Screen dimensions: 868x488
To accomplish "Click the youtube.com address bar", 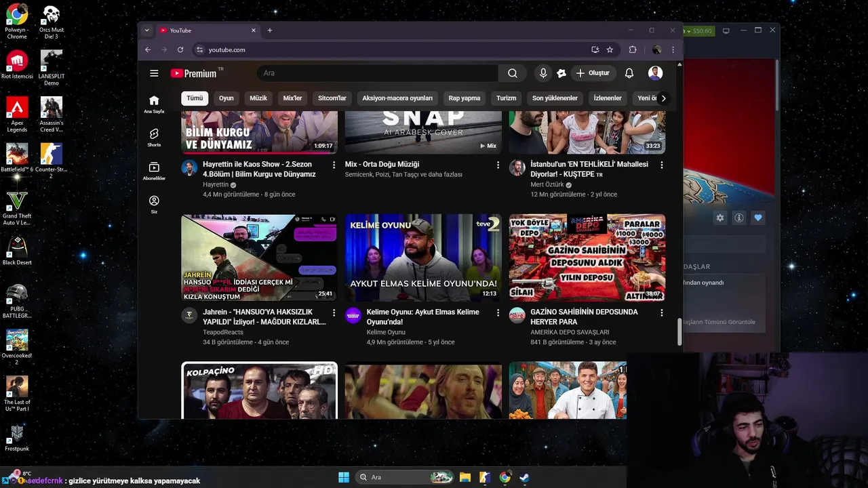I will (x=393, y=49).
